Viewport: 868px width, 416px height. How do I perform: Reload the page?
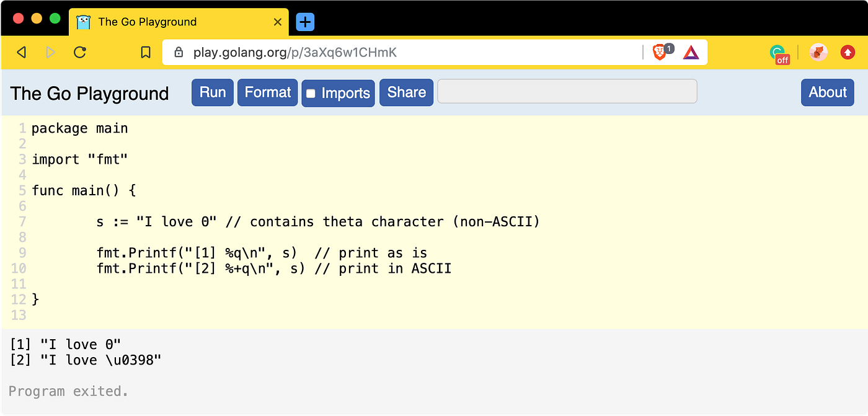79,53
